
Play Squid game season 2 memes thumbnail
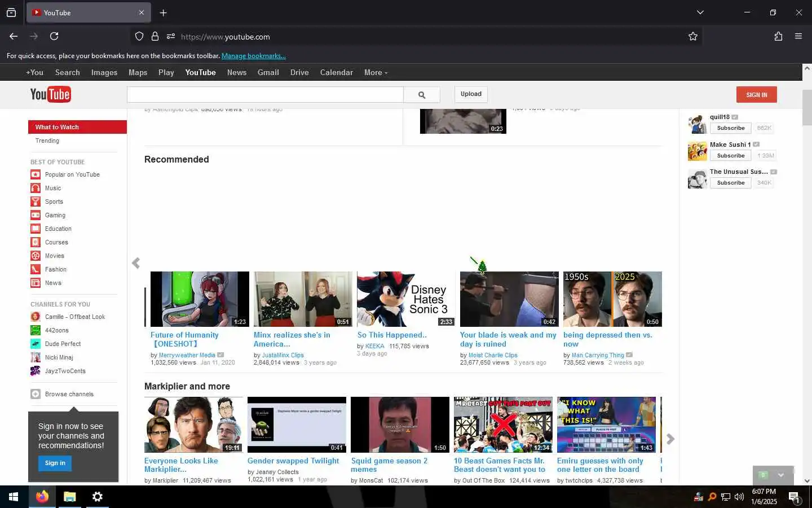click(x=400, y=424)
